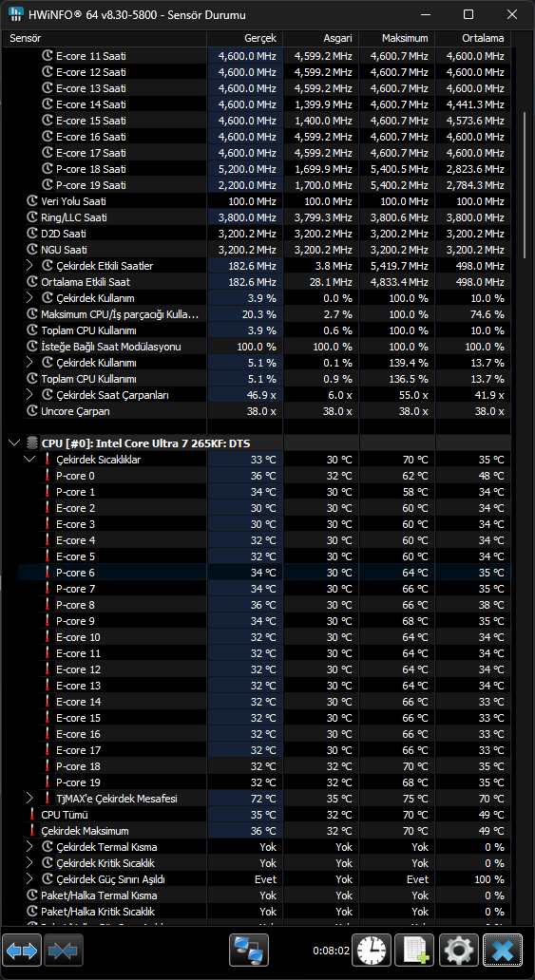The width and height of the screenshot is (535, 980).
Task: Open the remote network monitoring icon
Action: coord(248,951)
